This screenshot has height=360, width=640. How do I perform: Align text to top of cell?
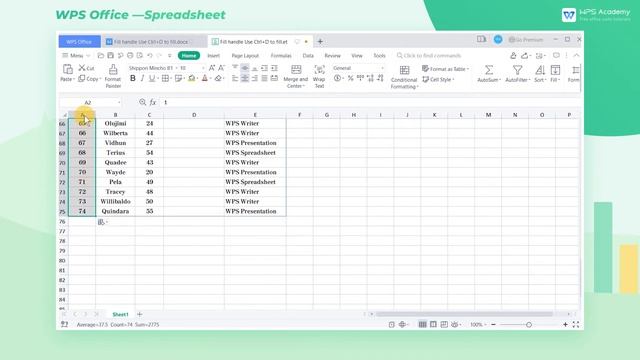[x=235, y=68]
